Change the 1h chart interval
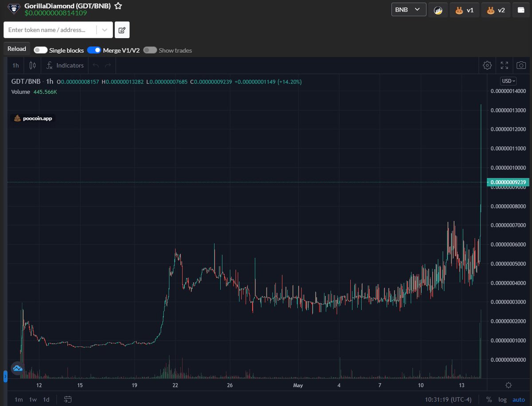 click(x=16, y=65)
